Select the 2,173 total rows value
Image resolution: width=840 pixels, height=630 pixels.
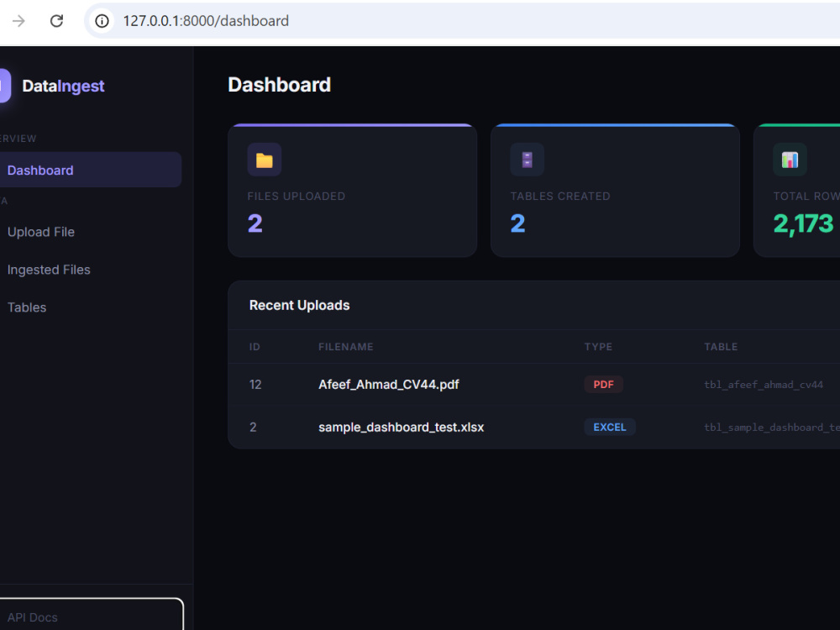[x=803, y=223]
